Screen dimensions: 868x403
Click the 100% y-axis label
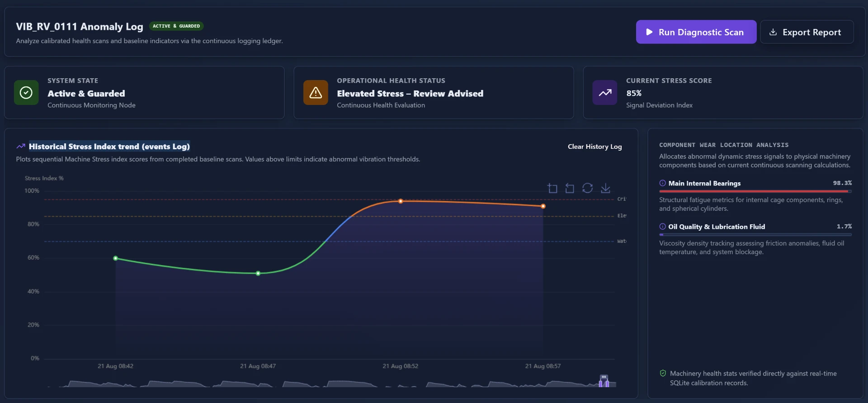32,191
